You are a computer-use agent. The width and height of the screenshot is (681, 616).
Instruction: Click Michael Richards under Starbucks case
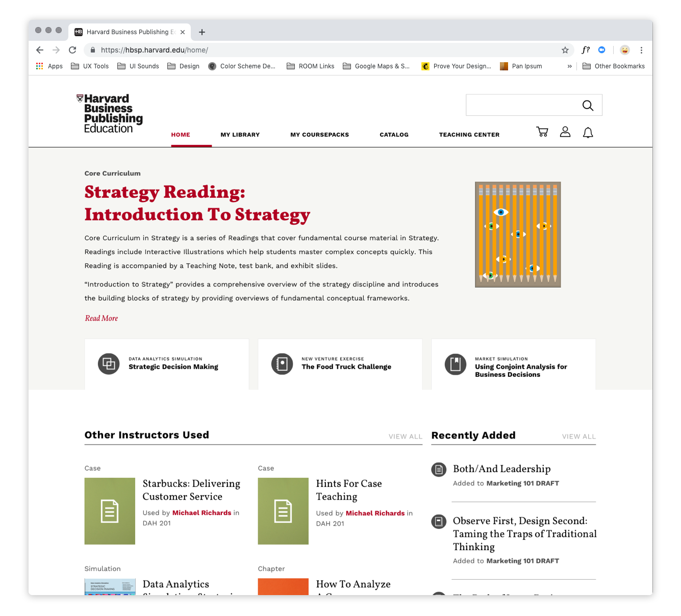tap(202, 513)
